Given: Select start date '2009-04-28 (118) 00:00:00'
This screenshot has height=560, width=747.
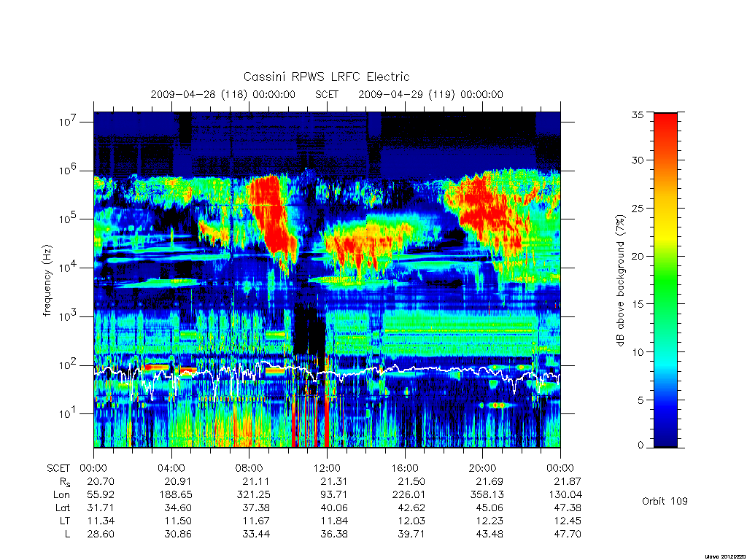Looking at the screenshot, I should click(223, 94).
